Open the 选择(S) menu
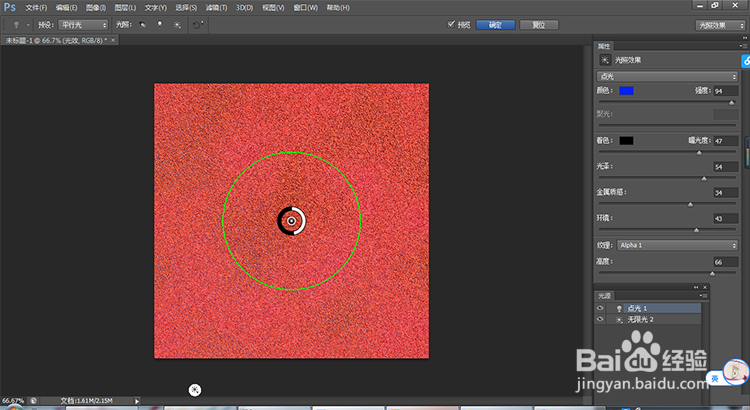 186,8
